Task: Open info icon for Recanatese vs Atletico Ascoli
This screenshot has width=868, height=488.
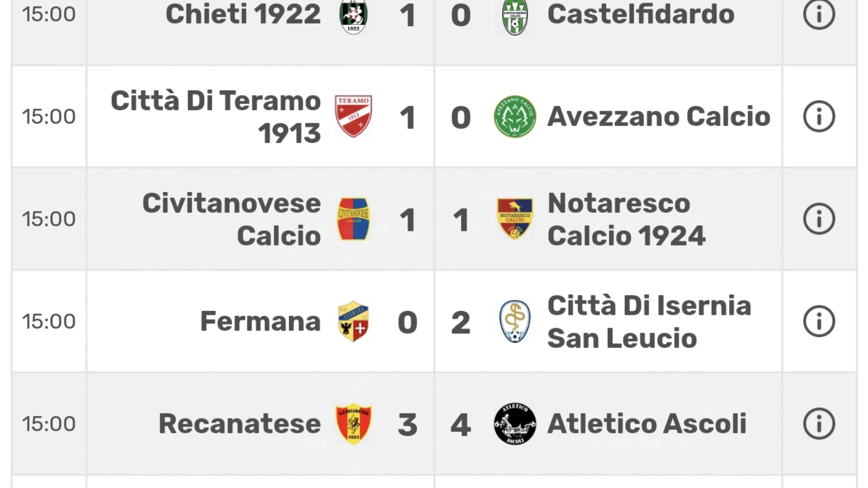Action: click(x=819, y=424)
